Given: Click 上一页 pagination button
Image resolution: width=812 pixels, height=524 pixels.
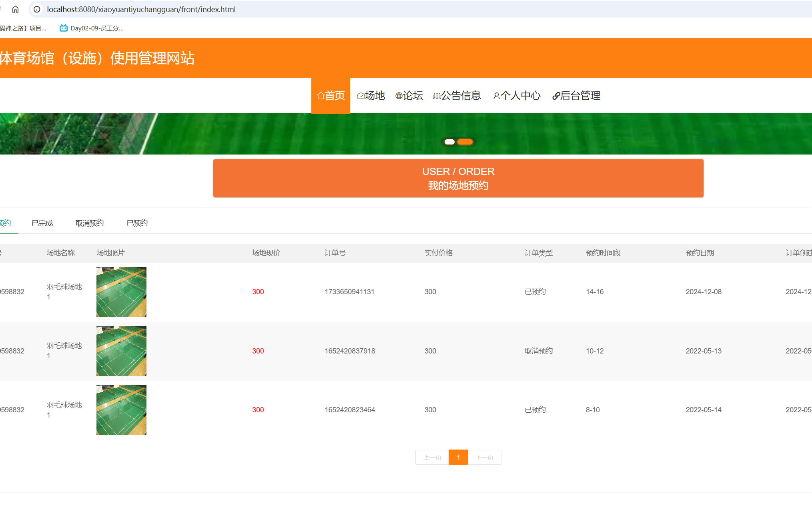Looking at the screenshot, I should coord(432,457).
